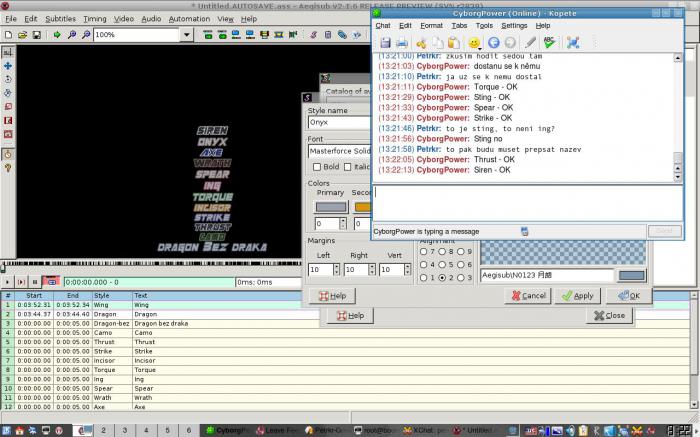The width and height of the screenshot is (700, 437).
Task: Click the new subtitles file icon
Action: click(x=8, y=35)
